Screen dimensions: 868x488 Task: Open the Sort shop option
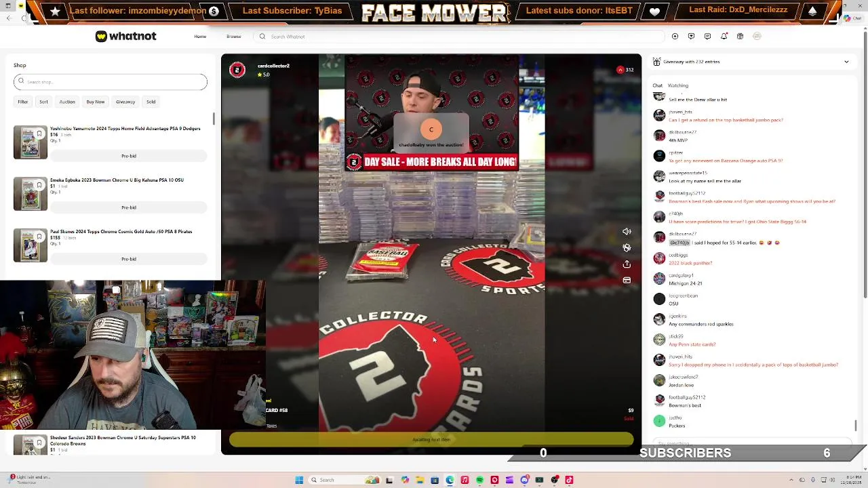point(43,102)
